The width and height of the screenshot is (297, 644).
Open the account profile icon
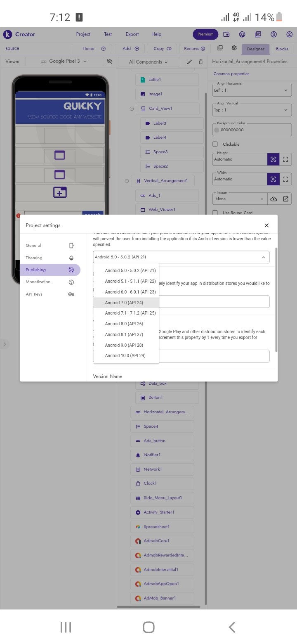coord(289,34)
